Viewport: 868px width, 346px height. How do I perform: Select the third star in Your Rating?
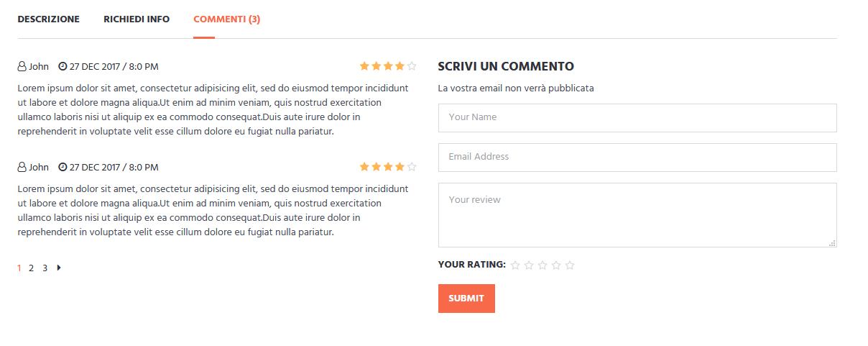(x=542, y=265)
